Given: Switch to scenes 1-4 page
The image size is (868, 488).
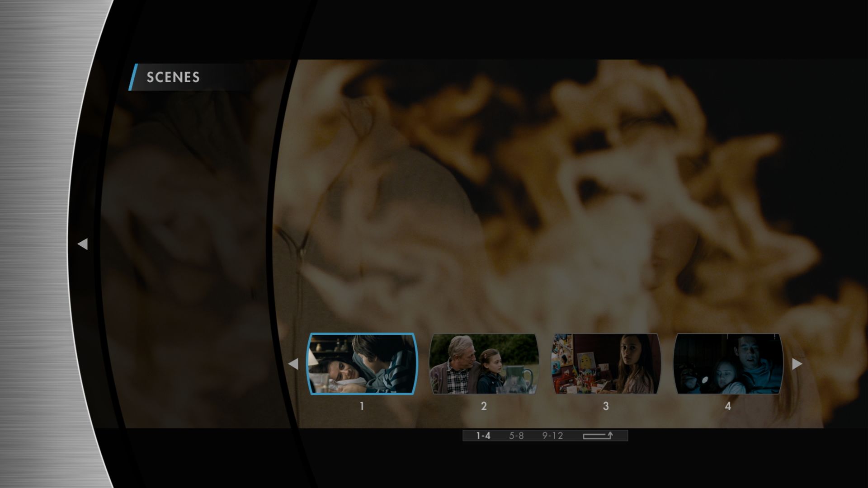Looking at the screenshot, I should [x=483, y=436].
